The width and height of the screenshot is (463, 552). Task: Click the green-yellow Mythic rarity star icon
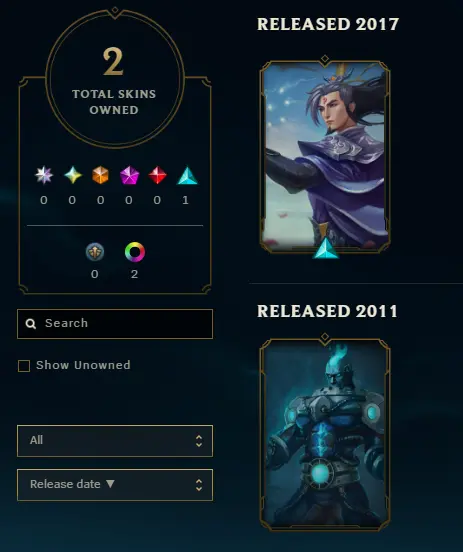click(73, 175)
